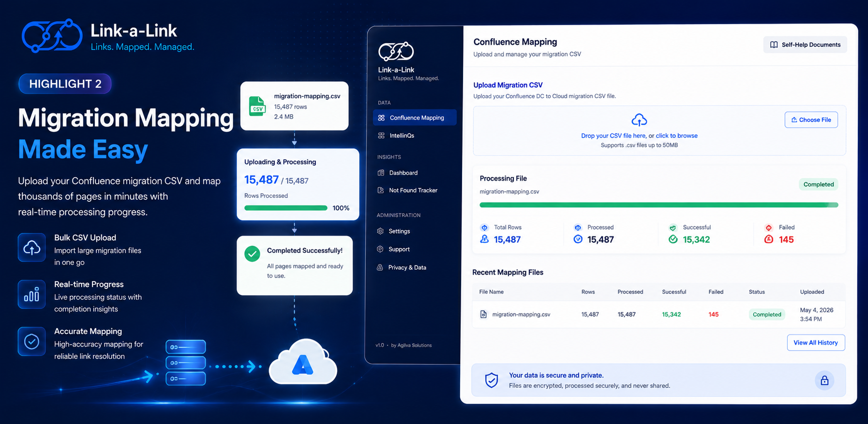Click the cloud upload icon in the drop zone
The width and height of the screenshot is (868, 424).
click(639, 120)
